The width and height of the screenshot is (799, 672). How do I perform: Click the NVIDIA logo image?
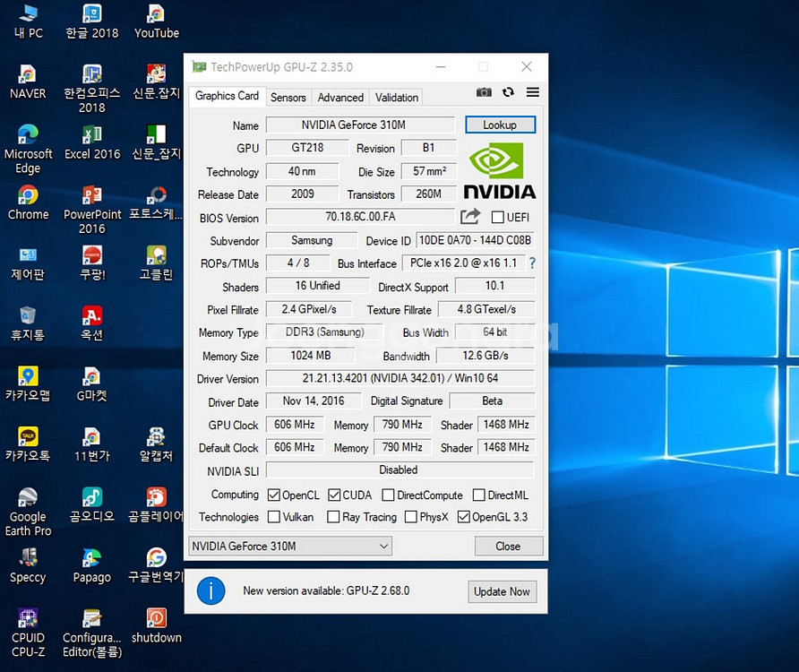point(500,170)
